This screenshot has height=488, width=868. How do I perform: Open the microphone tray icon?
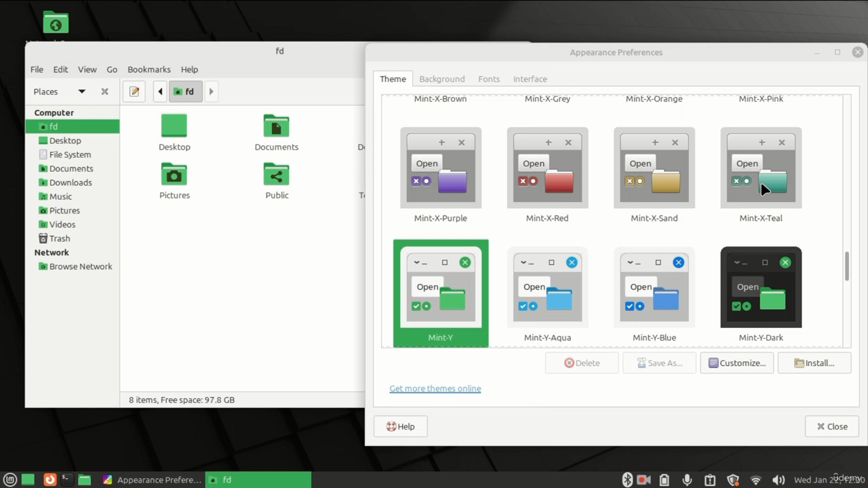click(x=687, y=480)
